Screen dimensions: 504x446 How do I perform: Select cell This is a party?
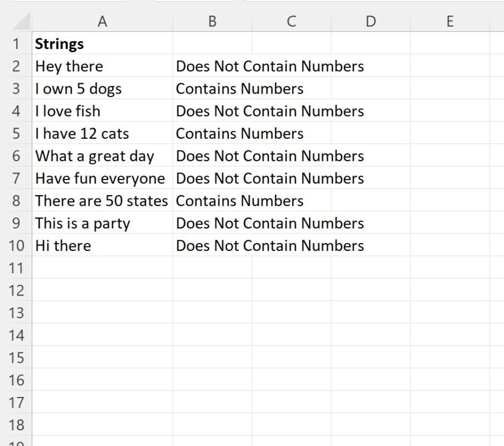tap(102, 222)
